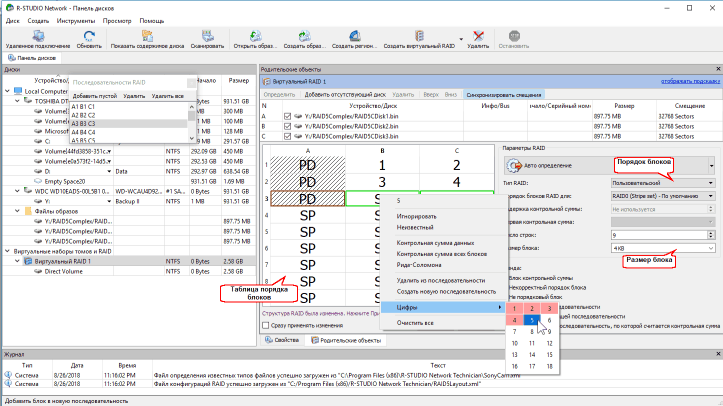
Task: Open the Help menu
Action: (152, 21)
